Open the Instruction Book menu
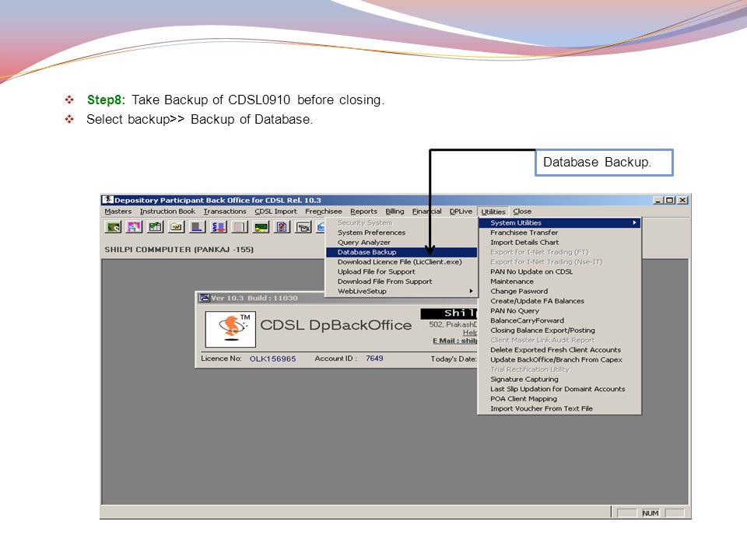747x560 pixels. point(168,212)
